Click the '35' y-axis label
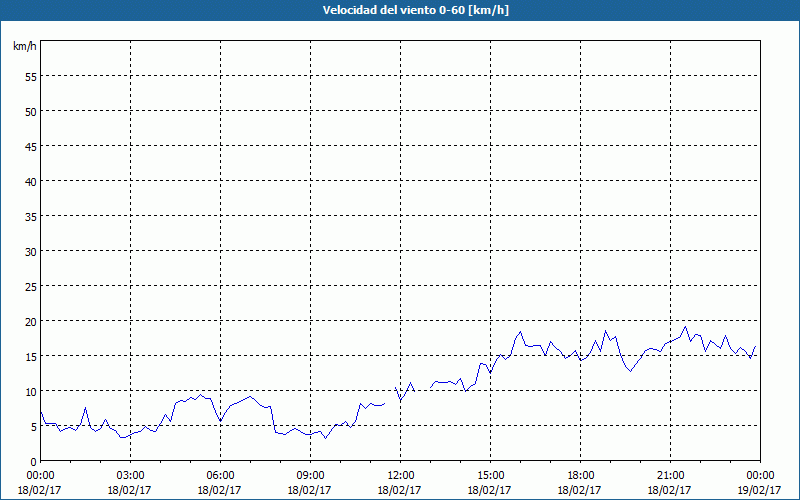The image size is (800, 500). click(x=31, y=217)
